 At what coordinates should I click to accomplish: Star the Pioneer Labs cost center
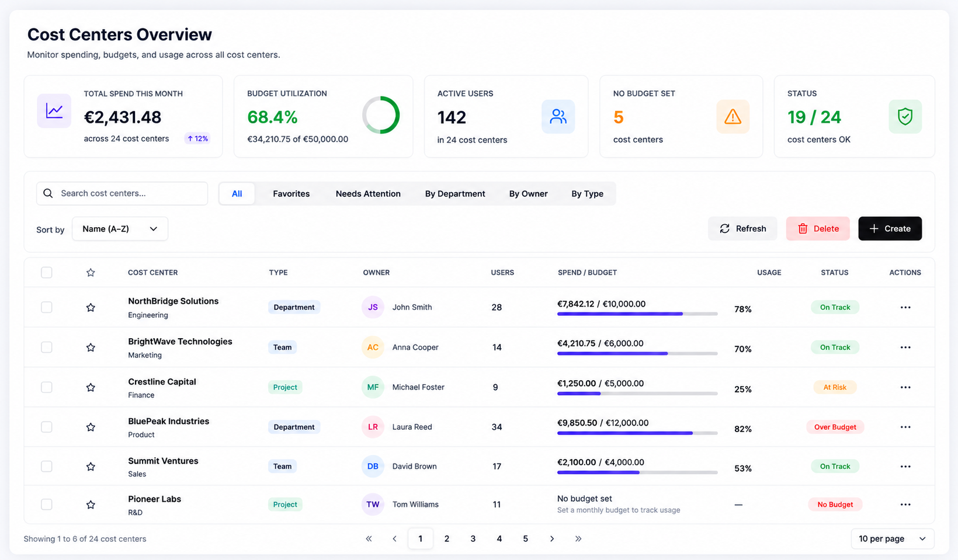91,505
